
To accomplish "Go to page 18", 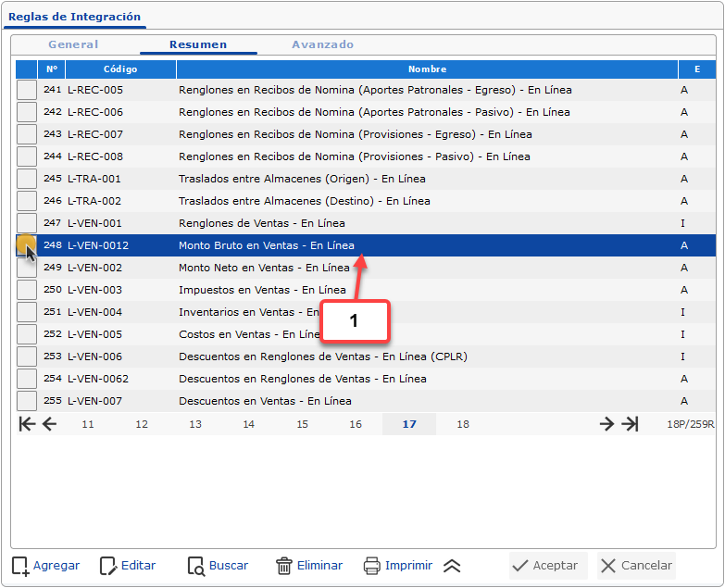I will coord(463,424).
